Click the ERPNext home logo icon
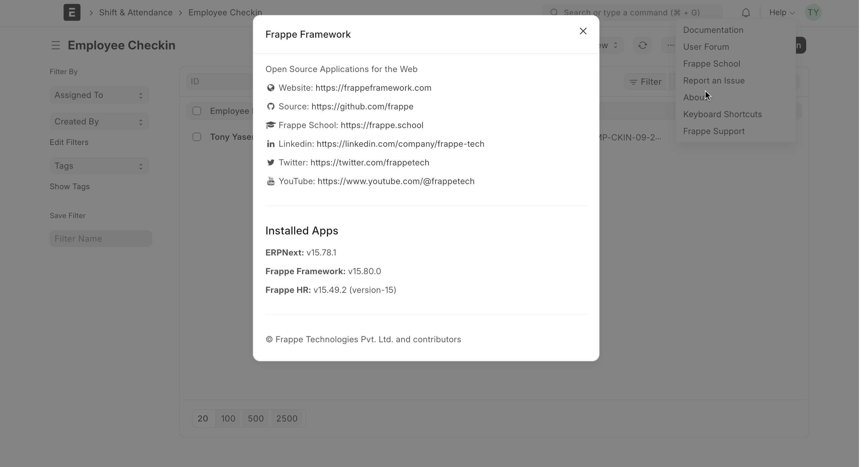Screen dimensions: 868x467 click(72, 12)
